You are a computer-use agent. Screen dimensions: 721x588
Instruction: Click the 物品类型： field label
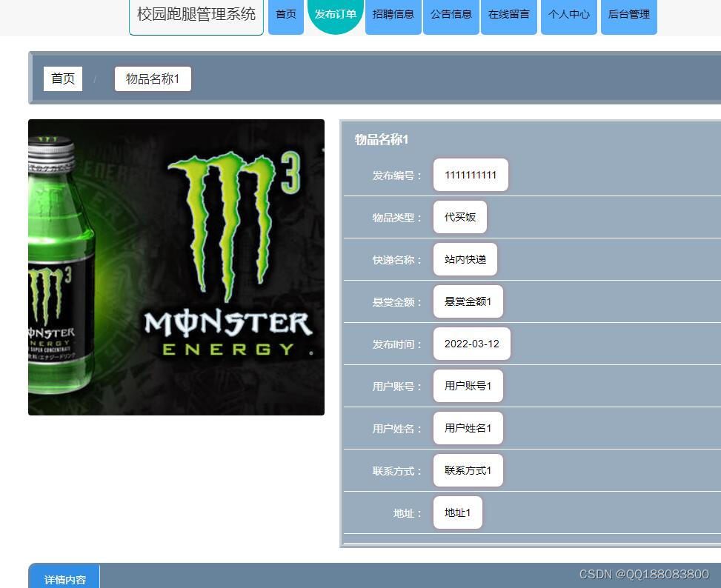coord(397,218)
